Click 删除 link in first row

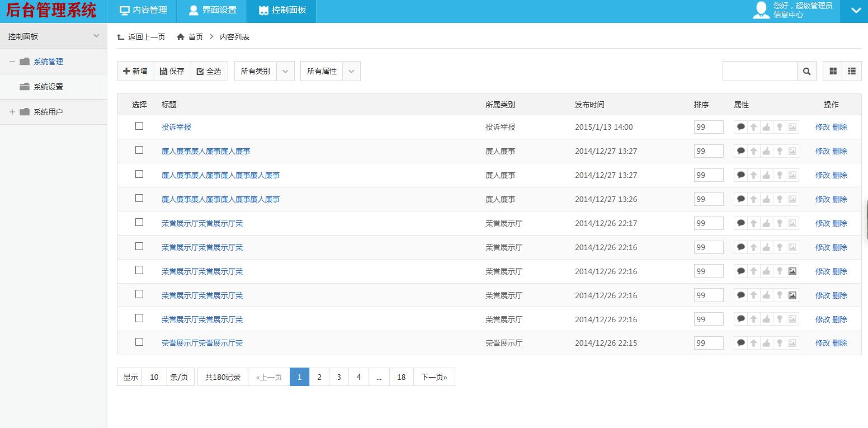839,127
